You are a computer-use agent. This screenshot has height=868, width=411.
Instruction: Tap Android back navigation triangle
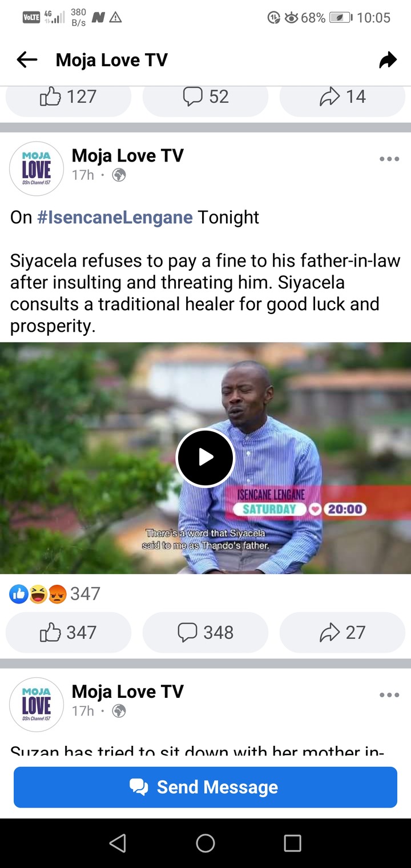(x=118, y=843)
